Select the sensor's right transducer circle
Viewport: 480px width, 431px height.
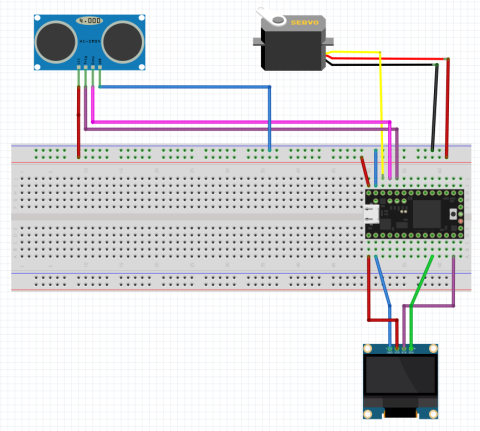point(123,42)
